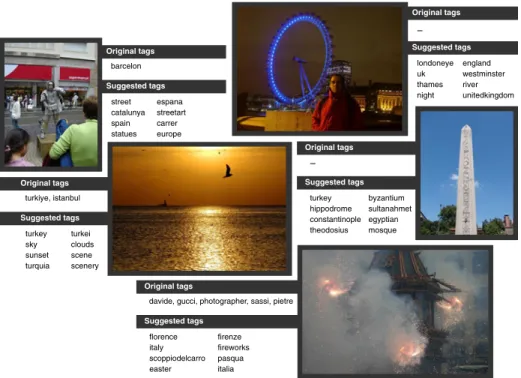Choose the 'sky' tag
Viewport: 521px width, 378px height.
[x=31, y=244]
